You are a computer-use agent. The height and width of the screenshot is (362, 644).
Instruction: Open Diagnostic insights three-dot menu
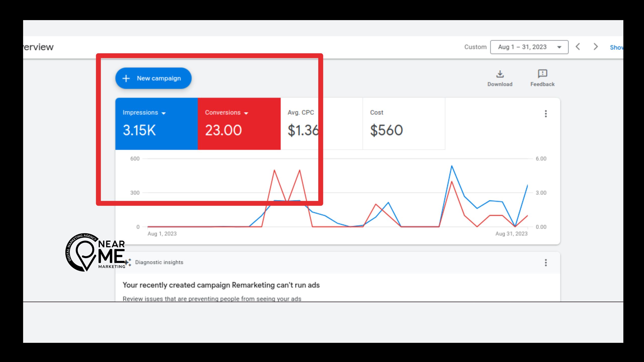(x=546, y=263)
